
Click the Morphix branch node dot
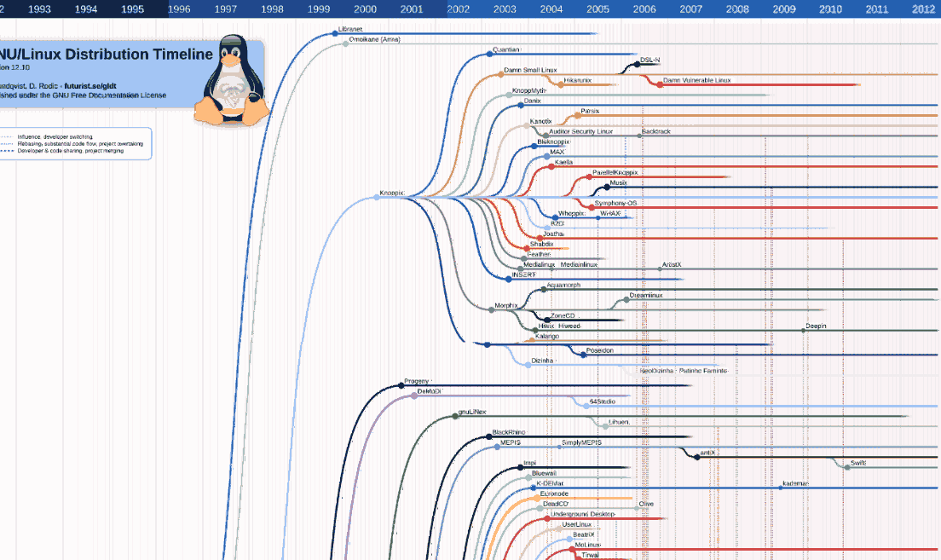coord(492,309)
